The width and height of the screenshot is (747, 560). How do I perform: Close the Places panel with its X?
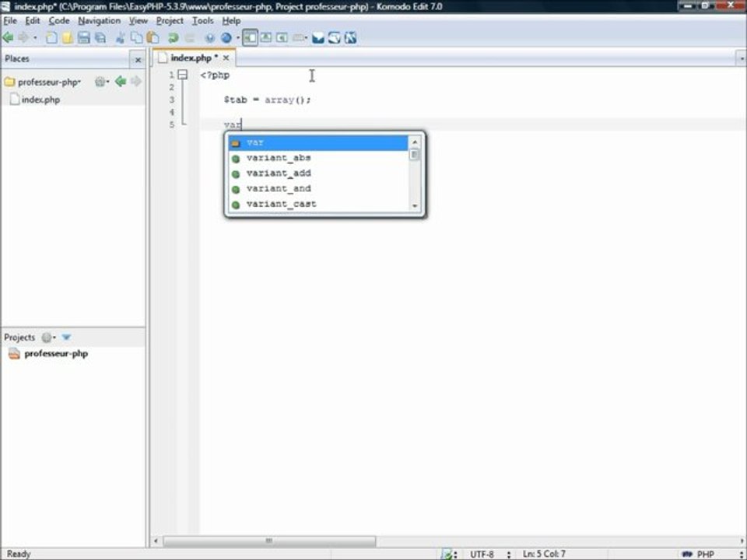138,60
